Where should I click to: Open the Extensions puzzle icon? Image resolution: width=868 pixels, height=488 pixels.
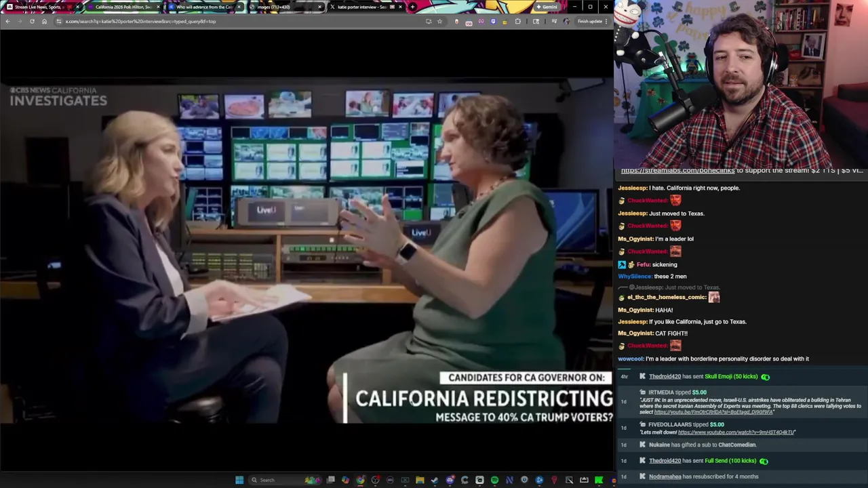[518, 21]
